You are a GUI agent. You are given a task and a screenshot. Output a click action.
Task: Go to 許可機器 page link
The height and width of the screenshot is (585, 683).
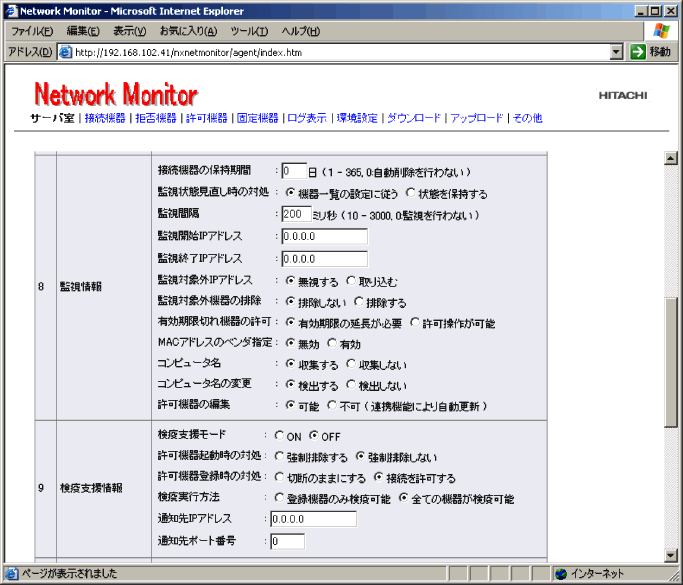[x=206, y=118]
